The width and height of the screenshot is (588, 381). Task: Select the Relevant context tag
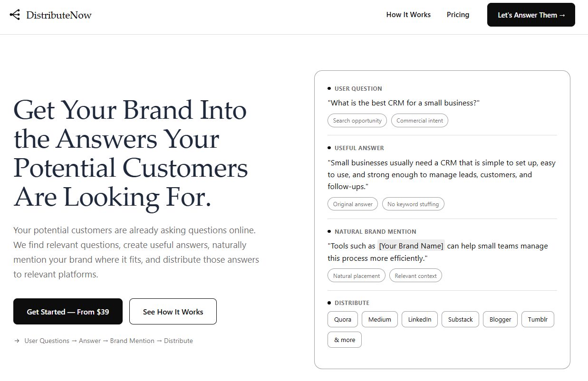coord(415,276)
